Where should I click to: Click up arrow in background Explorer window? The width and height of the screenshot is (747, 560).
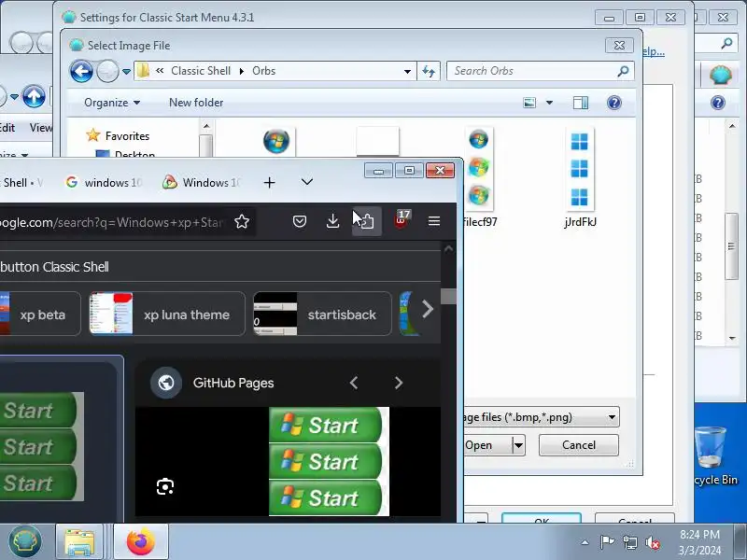(x=34, y=97)
